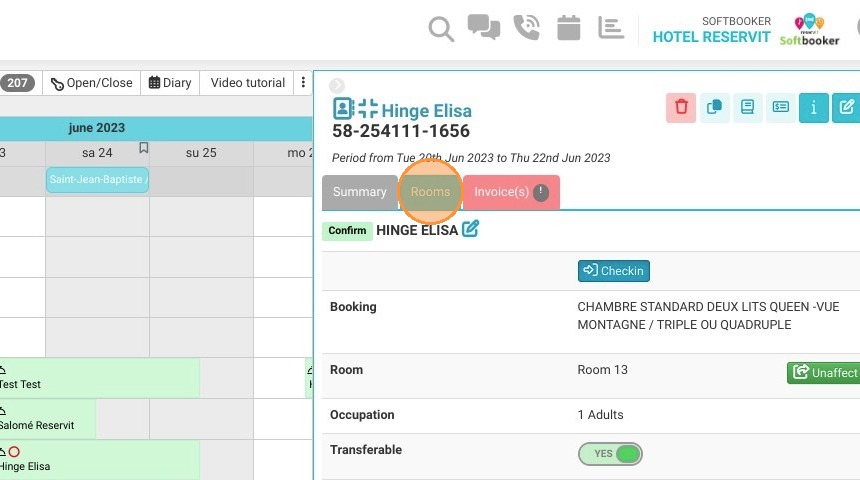The height and width of the screenshot is (480, 860).
Task: Click the CHAMBRE STANDARD DEUX LITS QUEEN booking text
Action: pos(708,315)
